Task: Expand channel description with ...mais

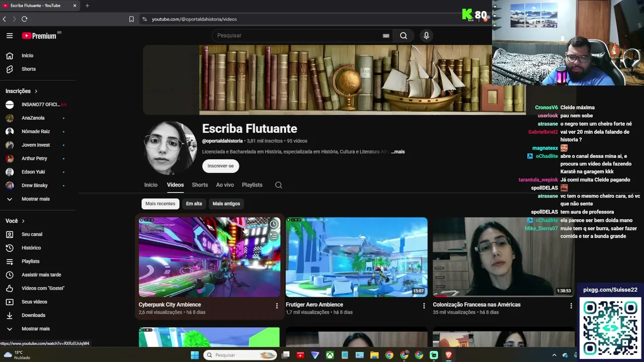Action: 398,152
